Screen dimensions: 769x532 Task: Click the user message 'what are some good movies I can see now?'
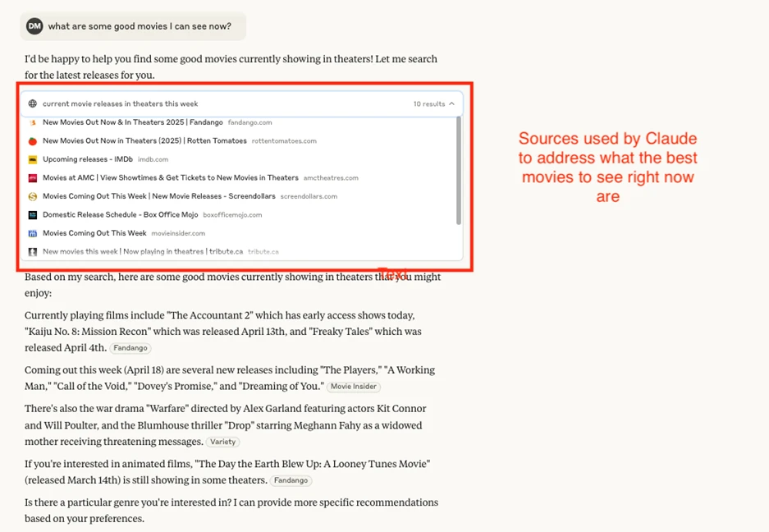pos(140,26)
